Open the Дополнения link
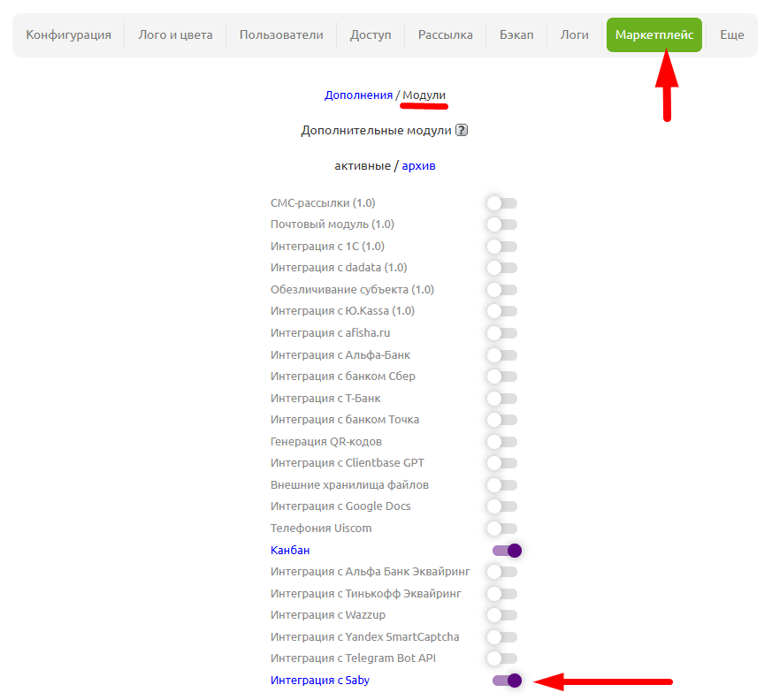772x700 pixels. [x=358, y=95]
